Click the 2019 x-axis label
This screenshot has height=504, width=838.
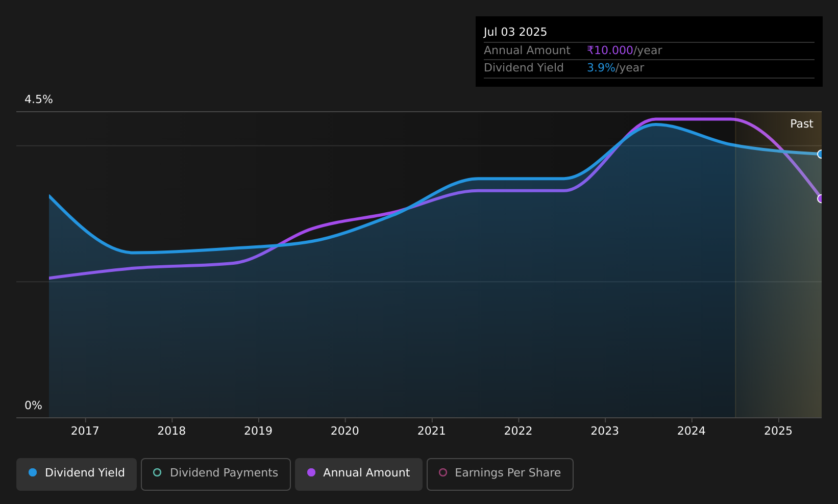(258, 431)
